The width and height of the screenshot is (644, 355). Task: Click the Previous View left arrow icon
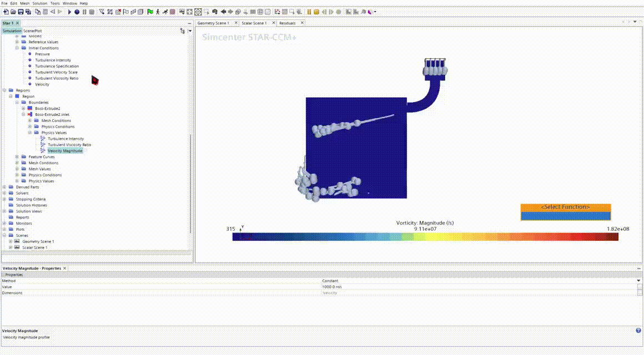223,12
